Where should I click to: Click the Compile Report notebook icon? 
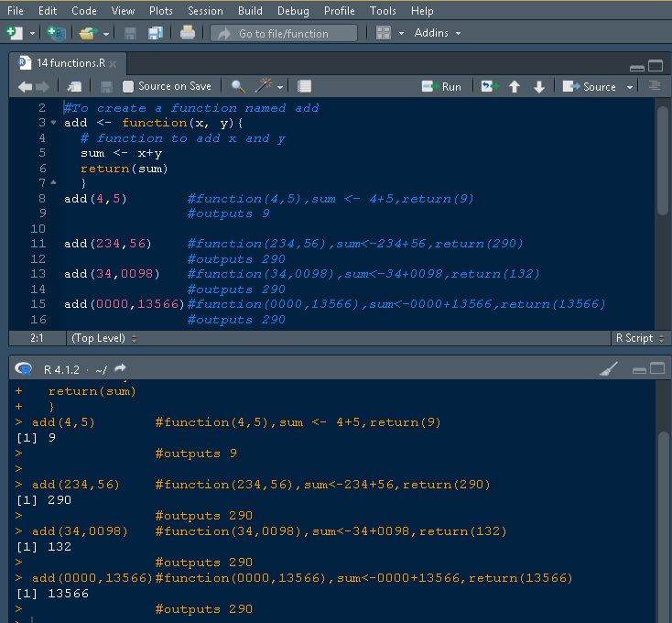point(305,86)
